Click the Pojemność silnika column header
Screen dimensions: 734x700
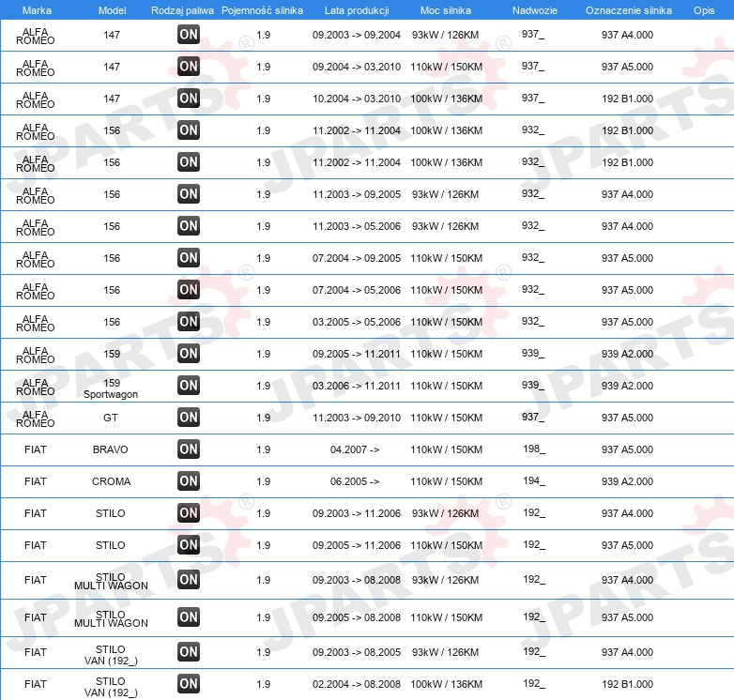tap(262, 10)
